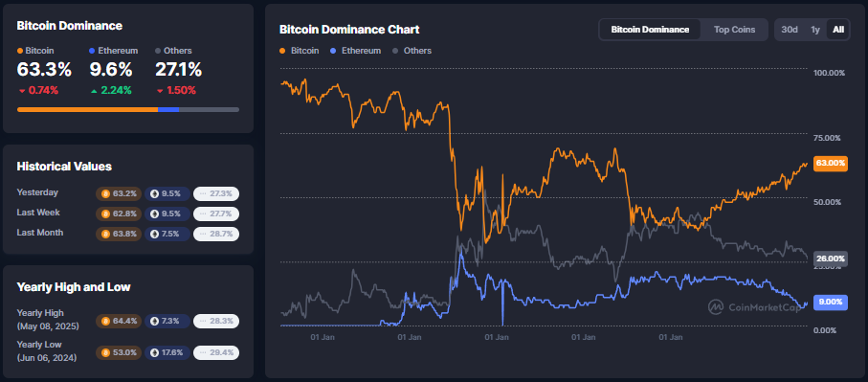
Task: Click the blue 9.00% chart value label
Action: click(830, 302)
